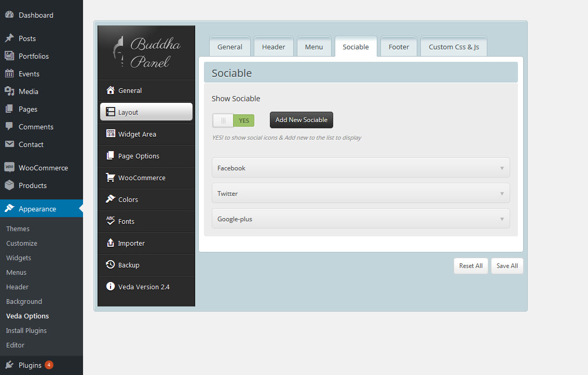This screenshot has width=588, height=375.
Task: Click the Reset All button
Action: pyautogui.click(x=471, y=266)
